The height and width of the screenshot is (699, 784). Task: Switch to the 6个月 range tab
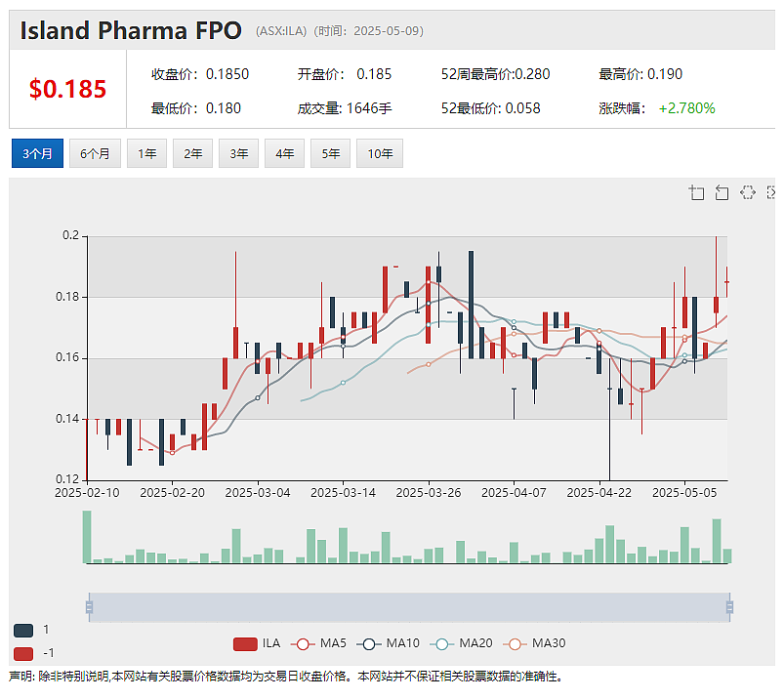(95, 153)
